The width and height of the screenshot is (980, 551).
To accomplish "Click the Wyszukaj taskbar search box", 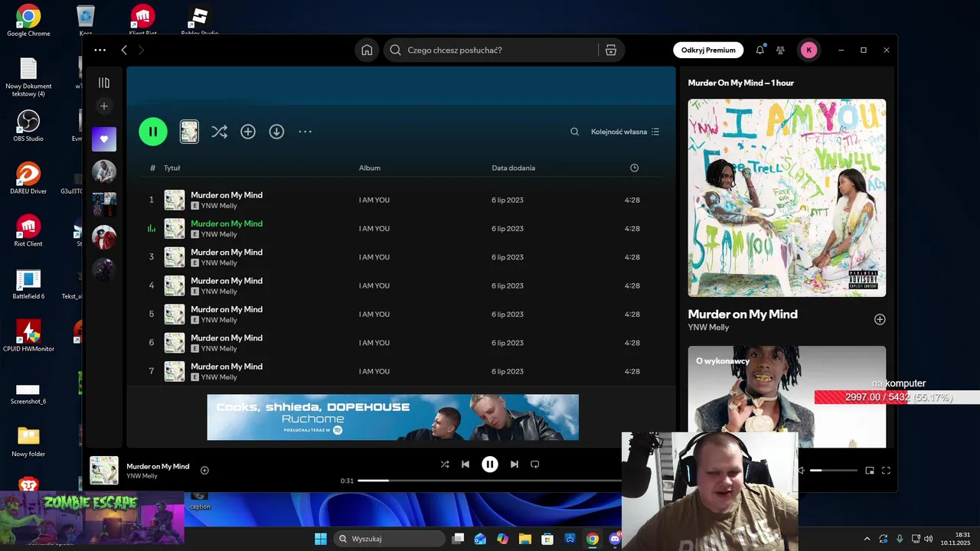I will 390,539.
